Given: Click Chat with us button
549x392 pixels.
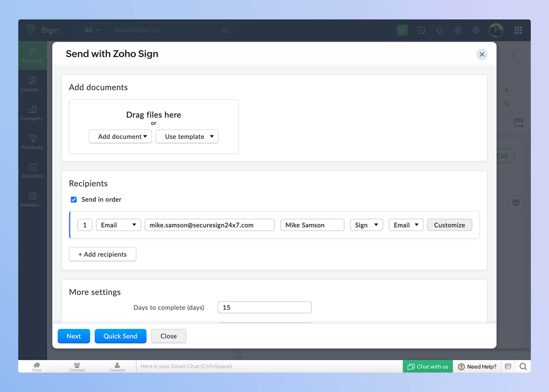Looking at the screenshot, I should tap(428, 367).
